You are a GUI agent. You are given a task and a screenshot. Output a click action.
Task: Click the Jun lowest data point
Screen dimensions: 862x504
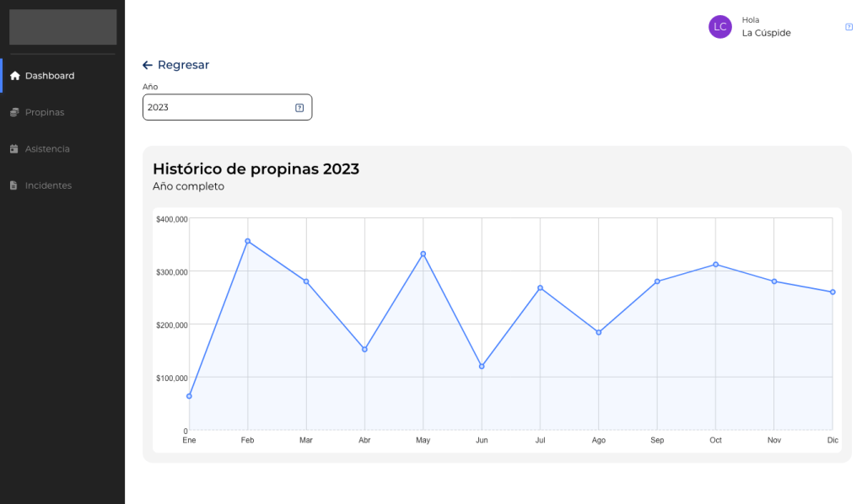(482, 367)
